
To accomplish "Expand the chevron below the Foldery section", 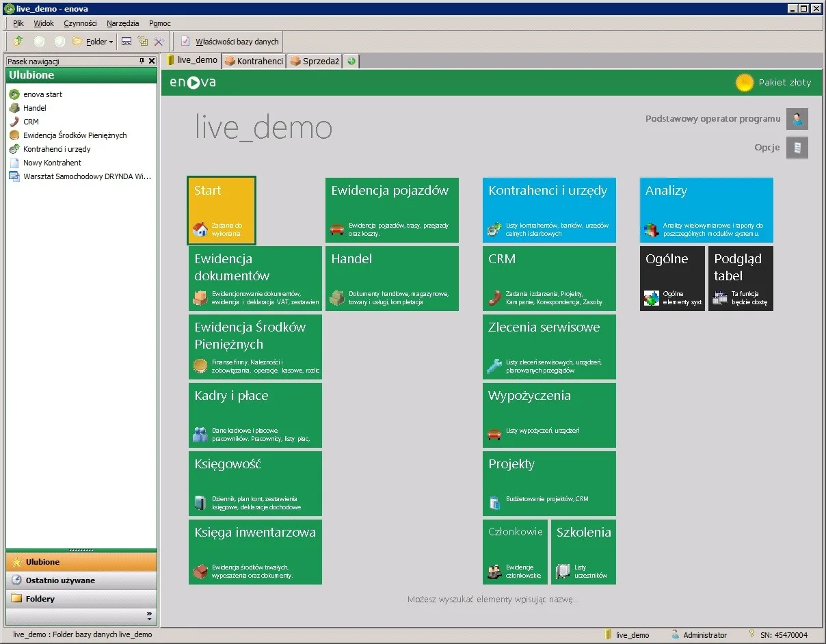I will click(150, 615).
